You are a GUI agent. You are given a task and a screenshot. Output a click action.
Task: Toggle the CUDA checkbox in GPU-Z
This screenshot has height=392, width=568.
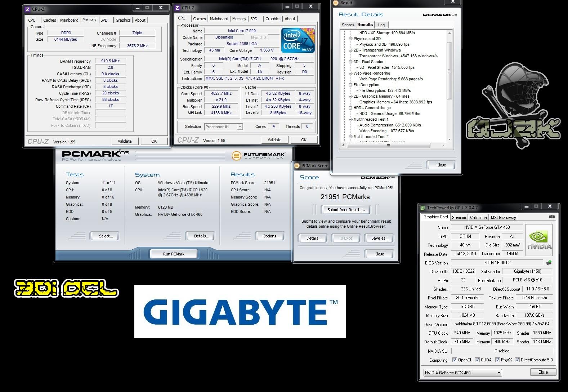click(477, 360)
